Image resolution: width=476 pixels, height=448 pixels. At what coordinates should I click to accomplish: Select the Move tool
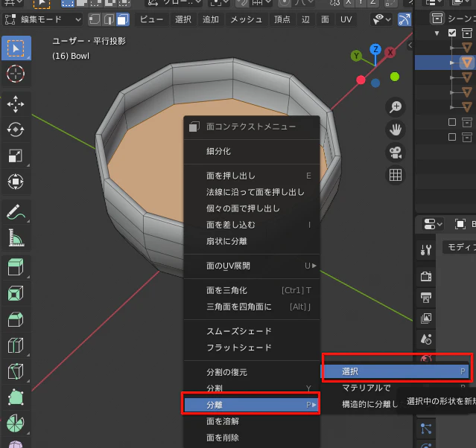(x=16, y=104)
